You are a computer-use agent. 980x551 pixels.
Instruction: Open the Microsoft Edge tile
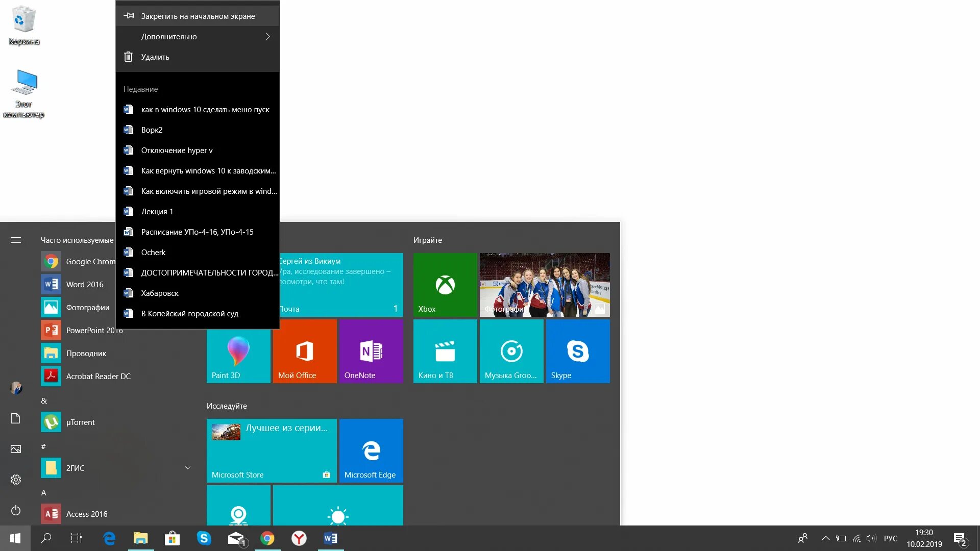coord(371,450)
